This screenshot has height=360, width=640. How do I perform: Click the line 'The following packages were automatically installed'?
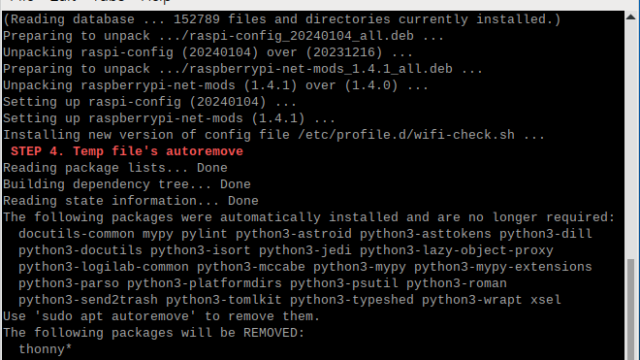[309, 218]
